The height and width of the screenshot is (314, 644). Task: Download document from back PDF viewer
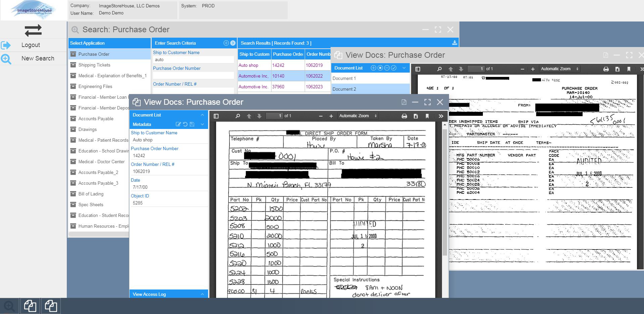click(617, 69)
